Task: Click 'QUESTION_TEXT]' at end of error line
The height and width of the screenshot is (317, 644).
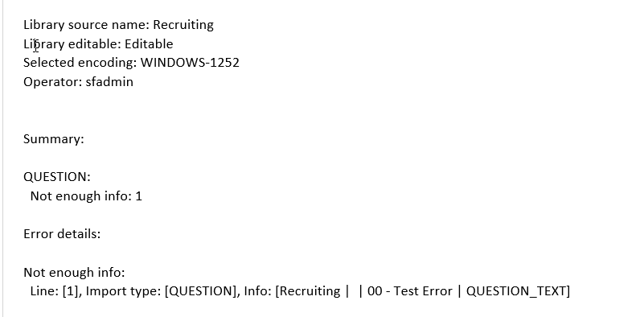Action: 519,291
